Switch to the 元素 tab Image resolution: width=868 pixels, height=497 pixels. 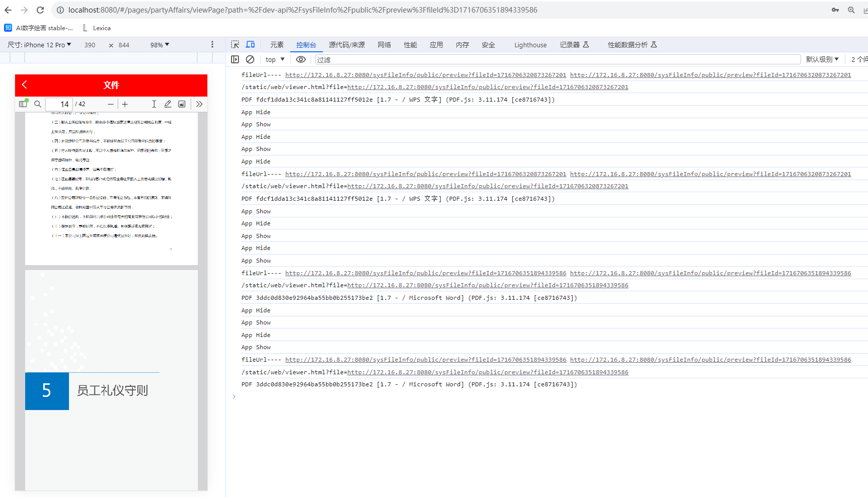tap(276, 44)
